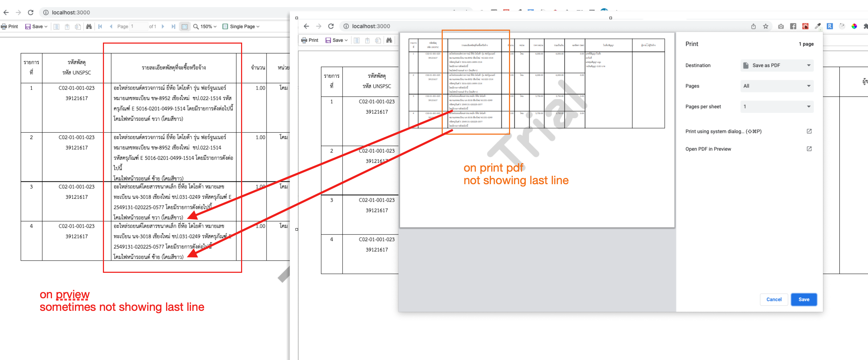This screenshot has height=360, width=868.
Task: Bookmark page with star icon
Action: click(x=766, y=26)
